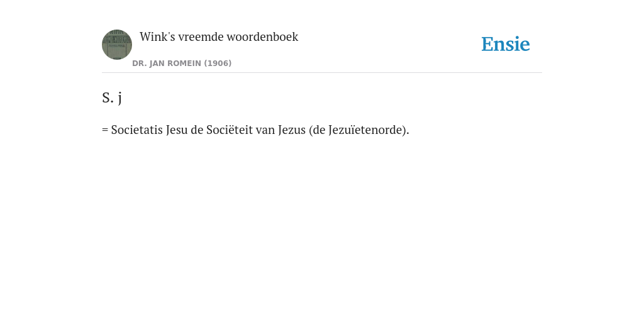
Task: Select the S. j entry heading
Action: pyautogui.click(x=112, y=97)
